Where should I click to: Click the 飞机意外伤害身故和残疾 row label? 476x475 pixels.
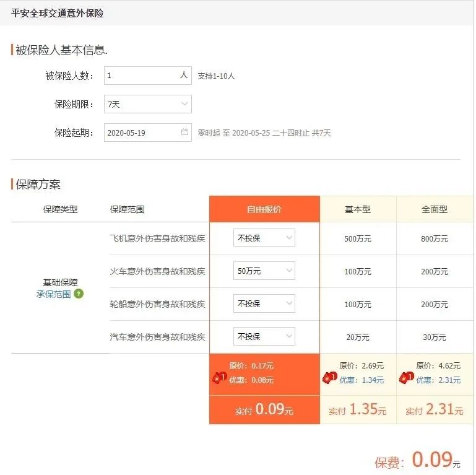coord(158,238)
